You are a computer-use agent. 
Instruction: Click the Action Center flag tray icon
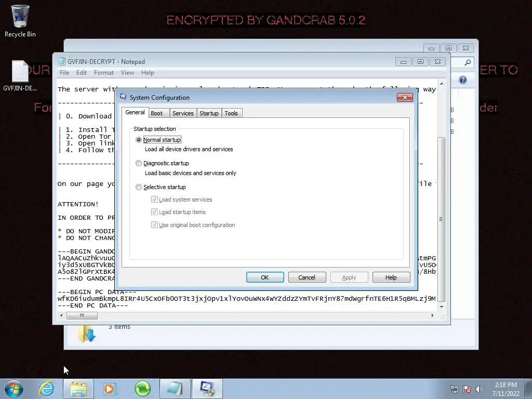(467, 389)
